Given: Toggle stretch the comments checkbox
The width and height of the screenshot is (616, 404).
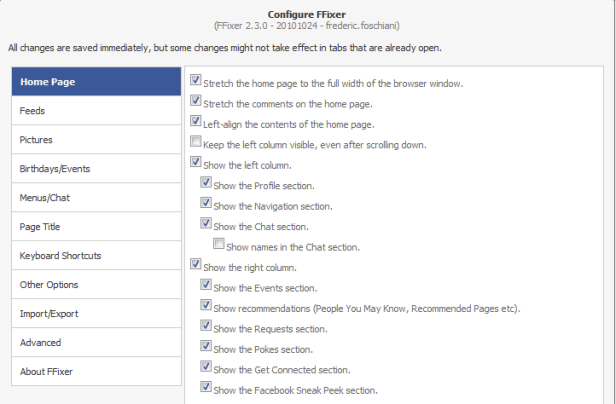Looking at the screenshot, I should [196, 101].
